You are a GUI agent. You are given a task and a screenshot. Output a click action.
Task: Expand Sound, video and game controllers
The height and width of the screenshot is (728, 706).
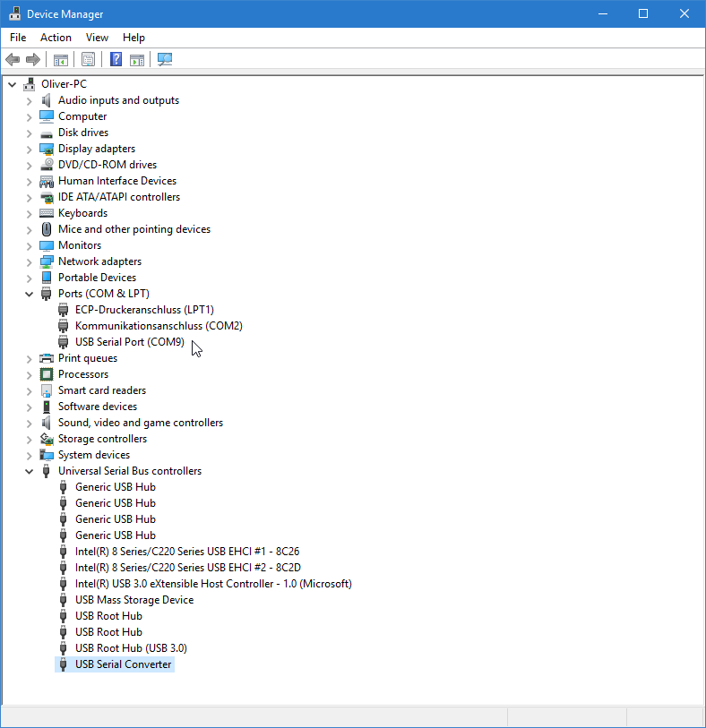point(29,423)
